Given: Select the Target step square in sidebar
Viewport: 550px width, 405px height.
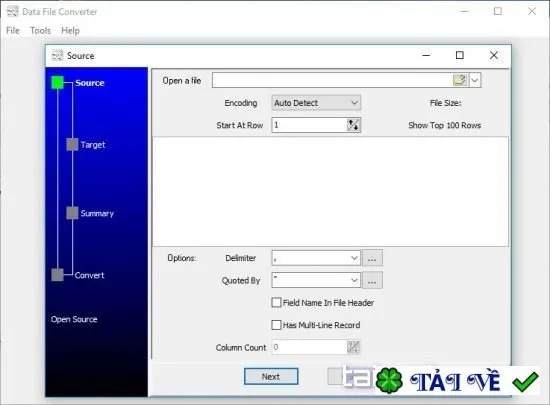Looking at the screenshot, I should click(72, 144).
